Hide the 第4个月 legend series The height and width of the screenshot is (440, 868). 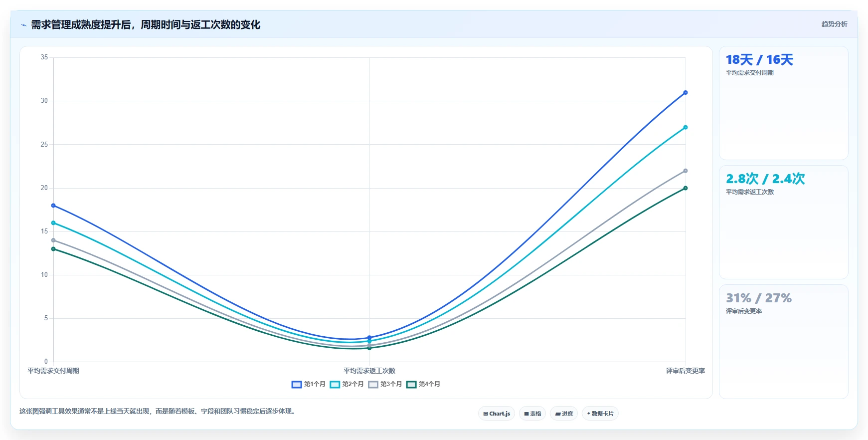point(423,384)
